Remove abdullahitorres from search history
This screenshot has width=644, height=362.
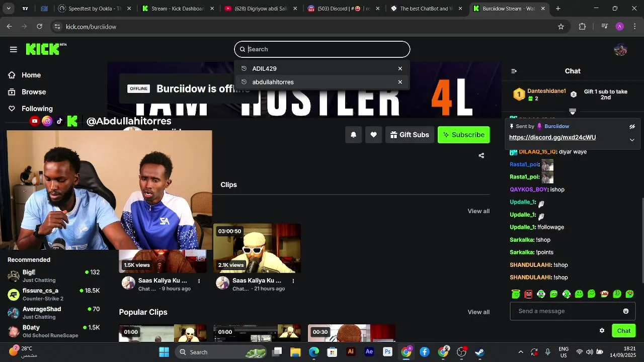pyautogui.click(x=400, y=82)
